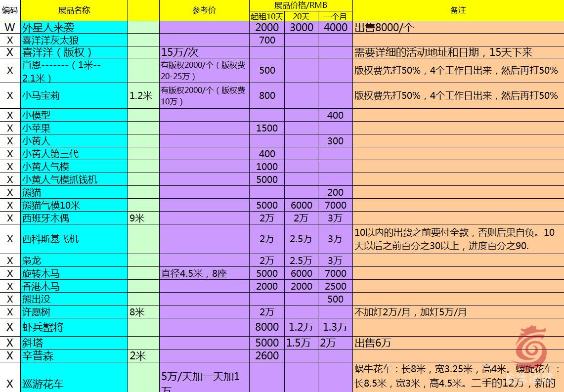Click the 8000 price for 虾兵蟹将
Screen dimensions: 564x392
point(267,327)
